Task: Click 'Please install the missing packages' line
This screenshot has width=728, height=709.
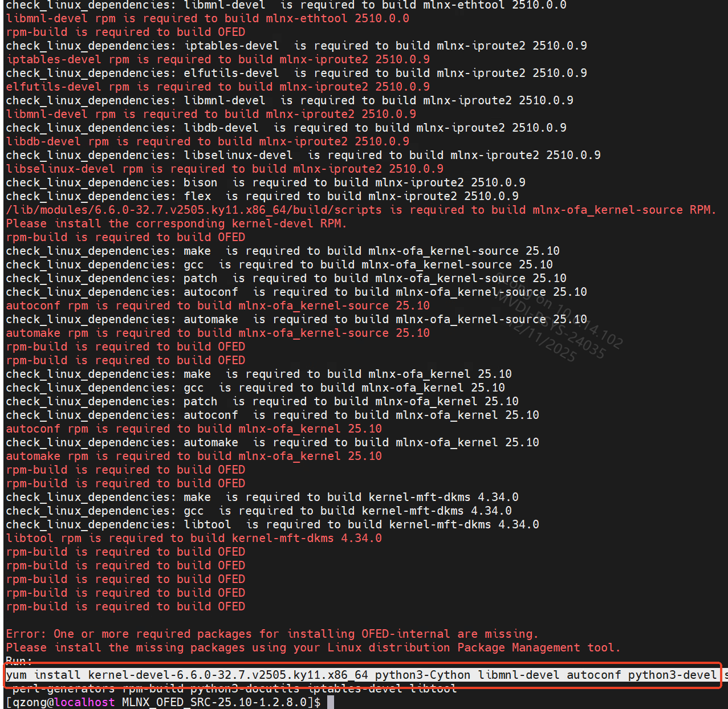Action: coord(313,647)
